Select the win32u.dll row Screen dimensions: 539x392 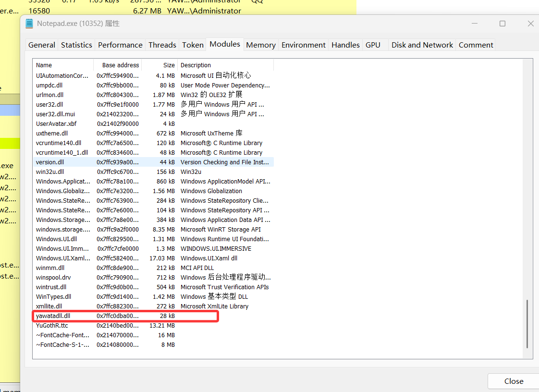[x=153, y=172]
